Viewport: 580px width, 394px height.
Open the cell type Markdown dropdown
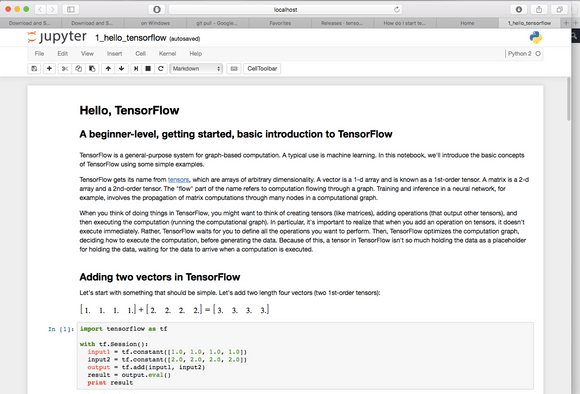(196, 68)
